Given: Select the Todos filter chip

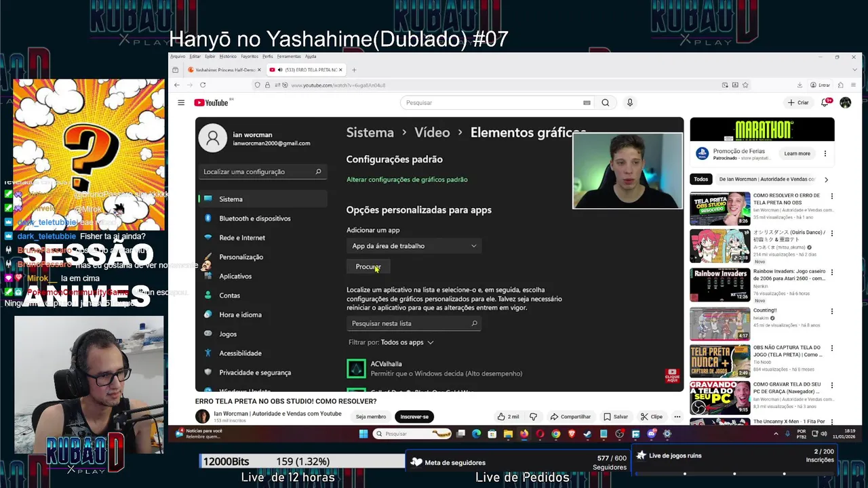Looking at the screenshot, I should (x=701, y=180).
